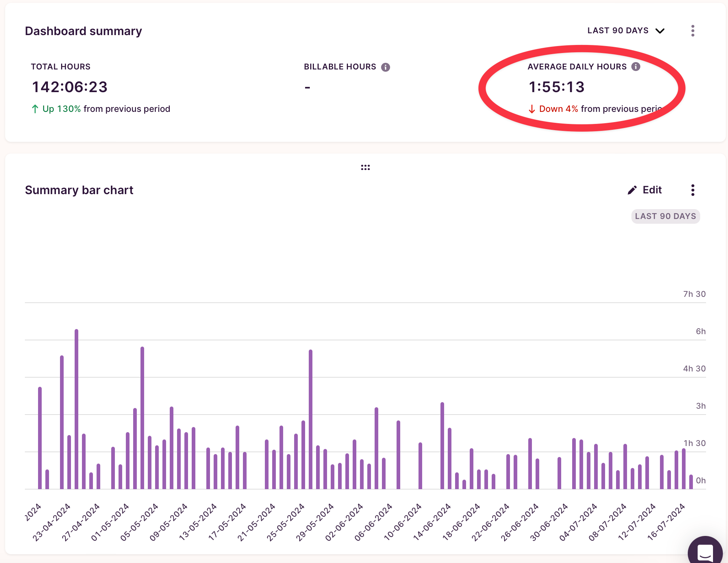This screenshot has width=728, height=563.
Task: Open the chat support bubble
Action: point(705,552)
